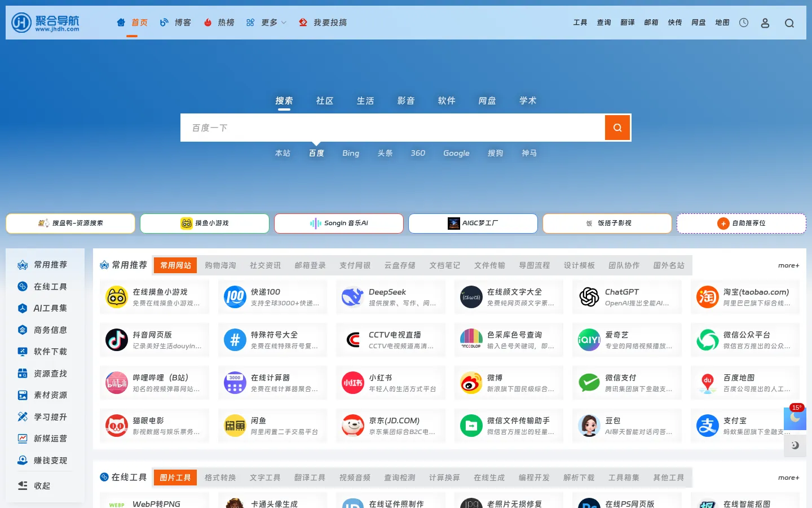
Task: Open the weather widget showing 15°
Action: click(x=795, y=418)
